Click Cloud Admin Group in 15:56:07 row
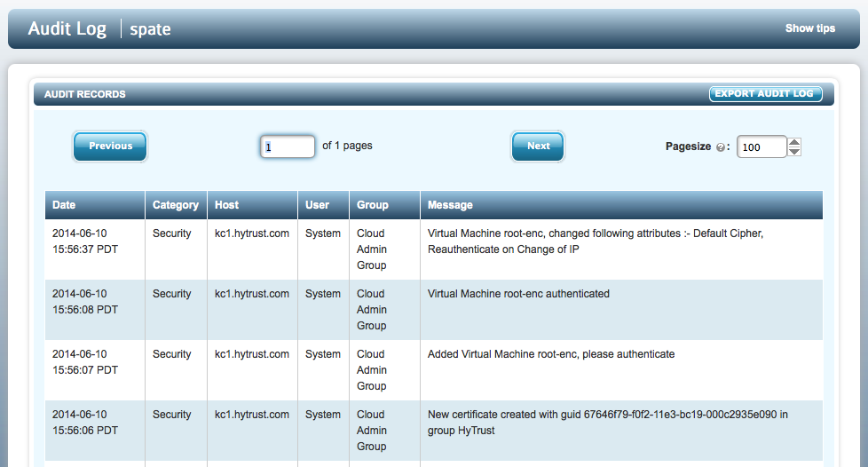868x467 pixels. 372,370
